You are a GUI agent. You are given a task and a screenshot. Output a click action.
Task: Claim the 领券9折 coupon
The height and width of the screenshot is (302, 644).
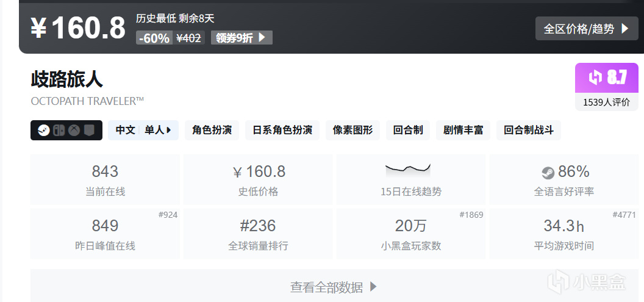tap(241, 38)
